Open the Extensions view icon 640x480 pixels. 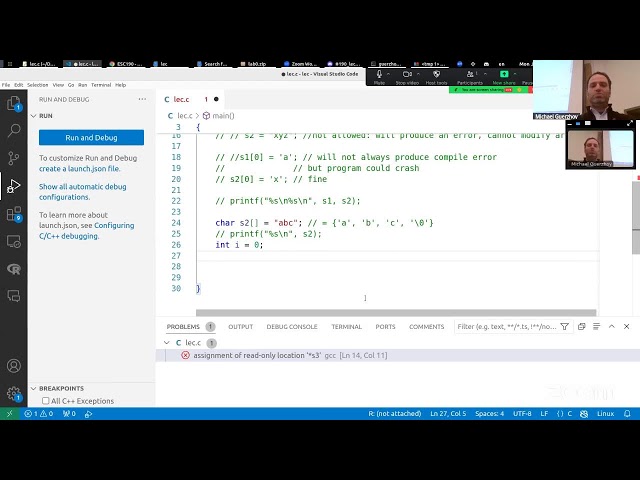point(14,214)
